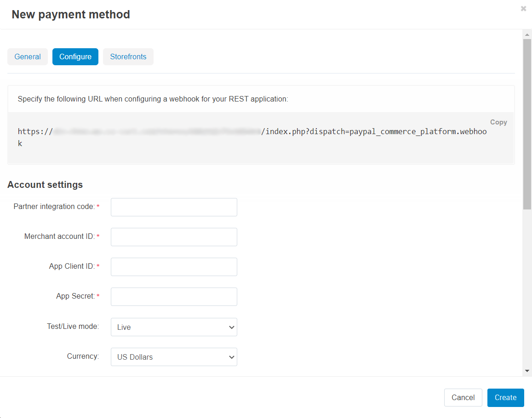Switch to the General tab
The image size is (532, 418).
pyautogui.click(x=28, y=56)
